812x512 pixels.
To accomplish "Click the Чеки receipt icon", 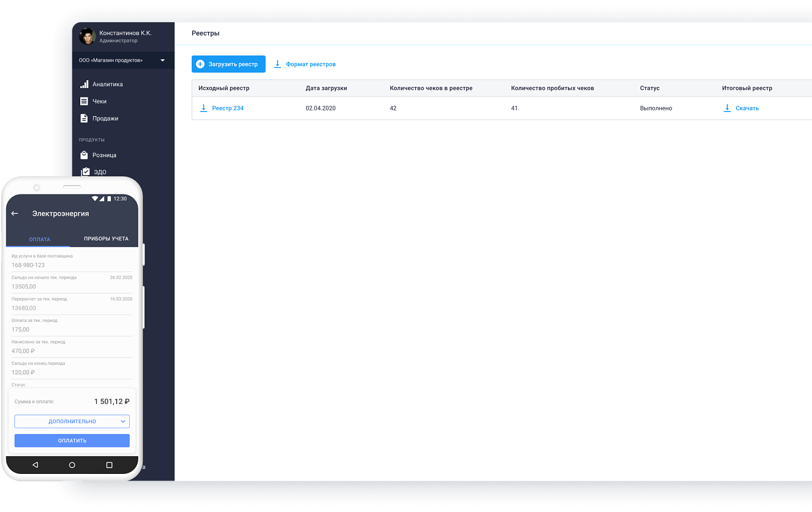I will pyautogui.click(x=84, y=101).
